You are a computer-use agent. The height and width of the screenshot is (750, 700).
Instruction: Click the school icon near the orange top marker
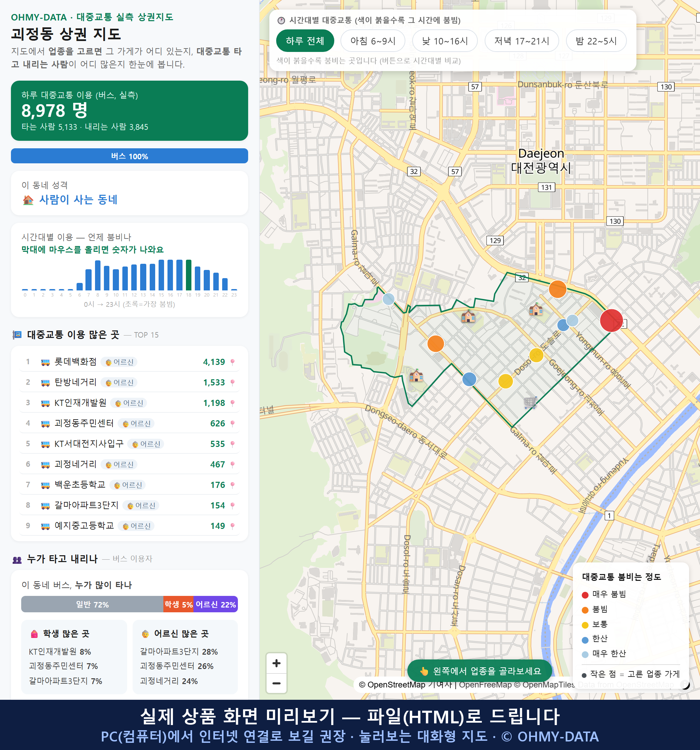(536, 309)
